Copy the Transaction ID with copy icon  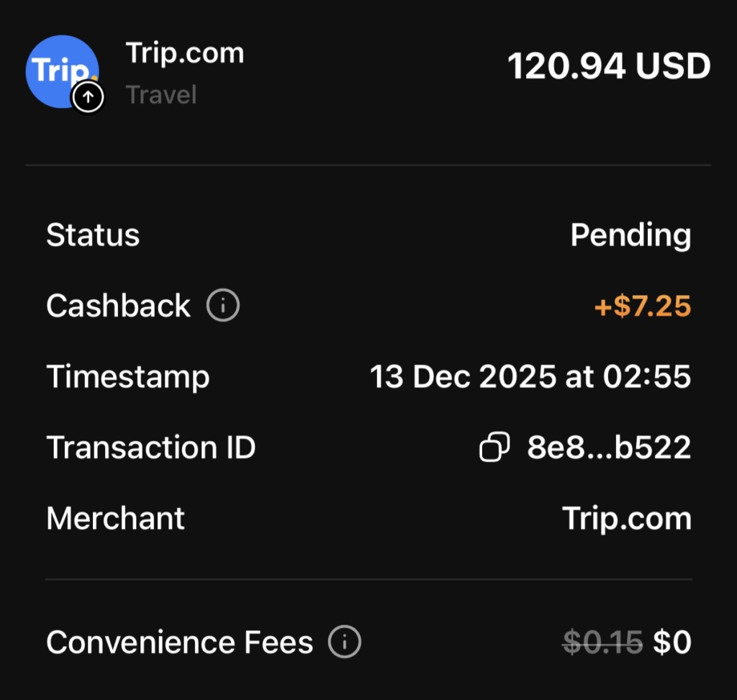pyautogui.click(x=494, y=447)
